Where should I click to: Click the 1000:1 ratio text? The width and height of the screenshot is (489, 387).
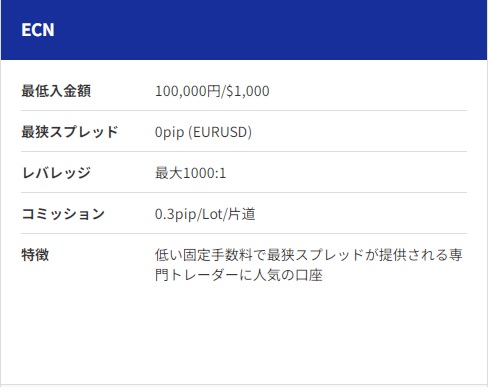[204, 173]
